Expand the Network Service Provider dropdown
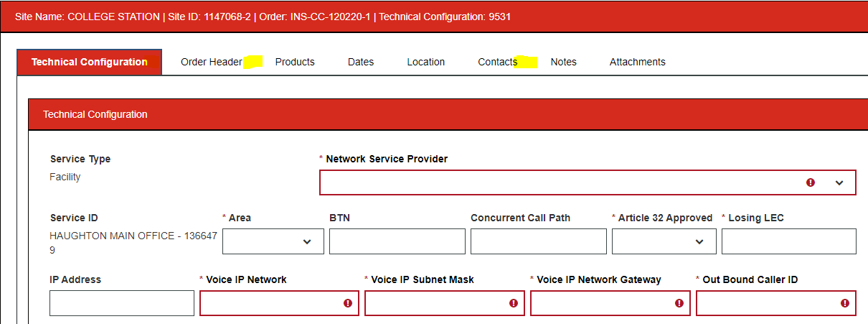Screen dimensions: 868x324 tap(839, 182)
